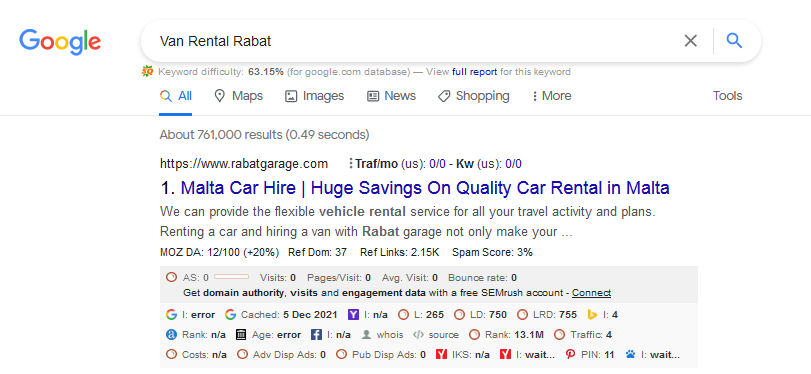Click the SEMrush keyword difficulty icon
The image size is (811, 374).
pos(147,71)
